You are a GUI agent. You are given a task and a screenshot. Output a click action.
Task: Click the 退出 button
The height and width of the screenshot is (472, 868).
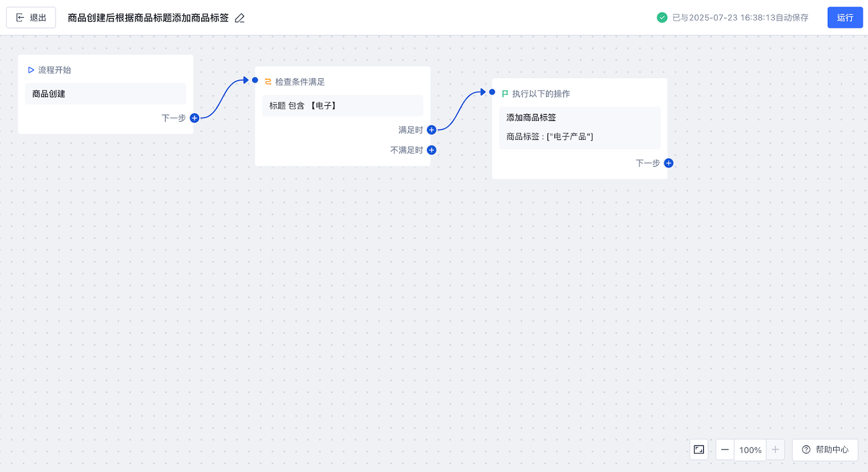tap(31, 18)
